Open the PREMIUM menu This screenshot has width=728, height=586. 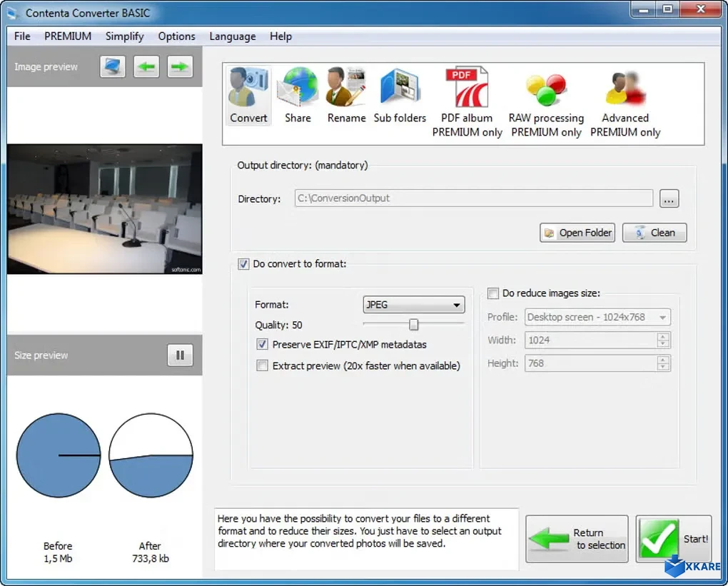(x=68, y=36)
